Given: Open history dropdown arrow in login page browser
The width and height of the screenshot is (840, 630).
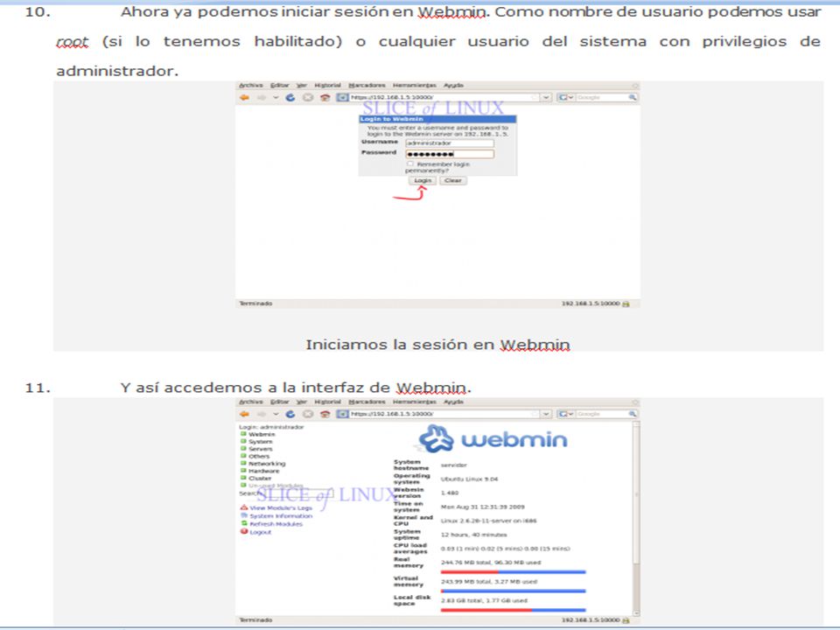Looking at the screenshot, I should click(x=276, y=97).
